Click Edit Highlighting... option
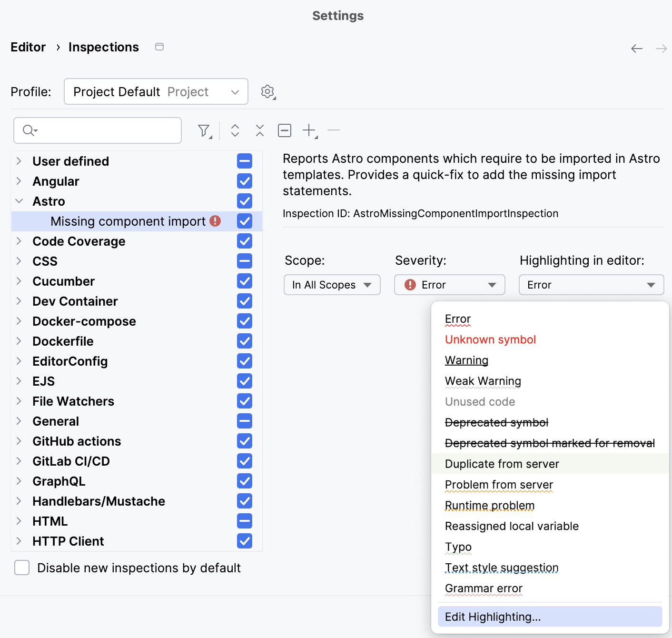This screenshot has width=672, height=638. point(493,617)
